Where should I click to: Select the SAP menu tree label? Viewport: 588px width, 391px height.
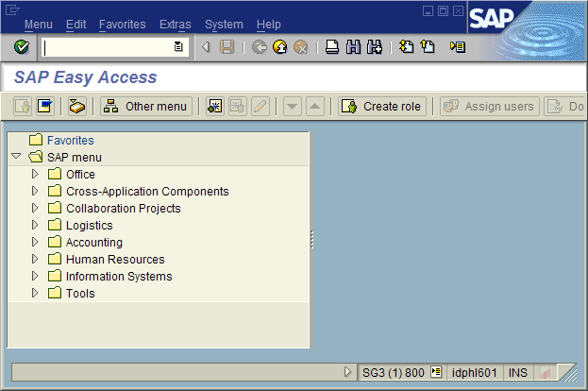(x=75, y=157)
